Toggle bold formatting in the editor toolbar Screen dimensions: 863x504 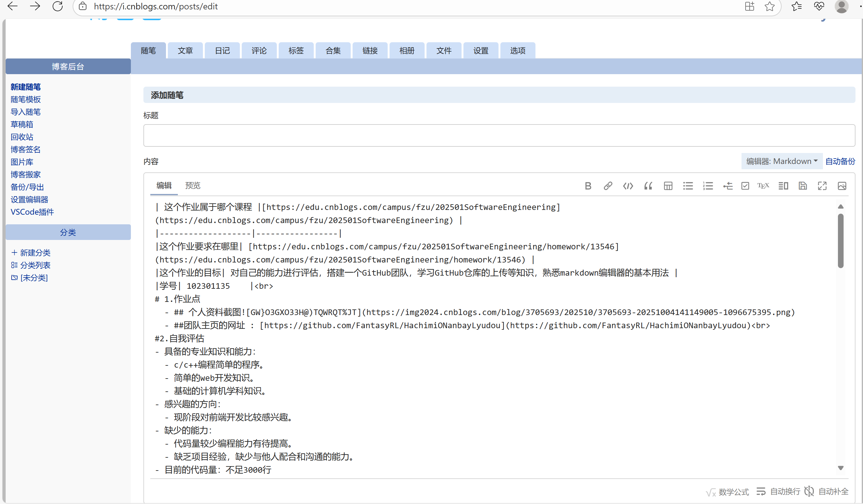(x=588, y=186)
